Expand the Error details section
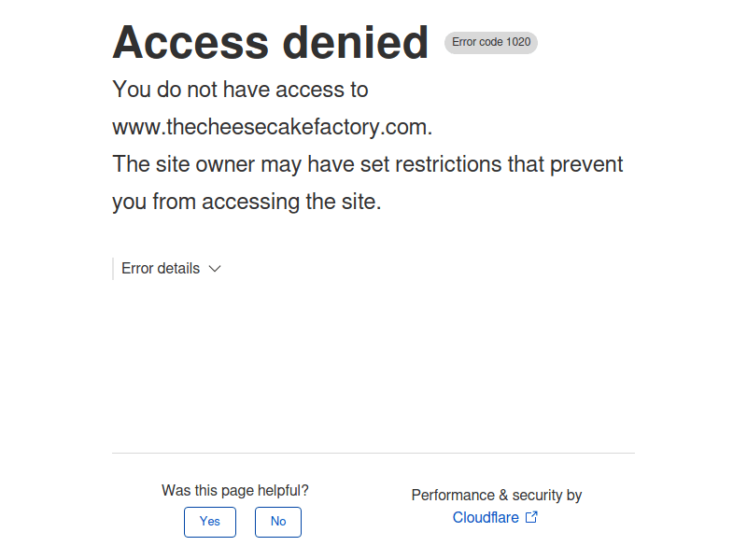The image size is (747, 560). coord(161,269)
